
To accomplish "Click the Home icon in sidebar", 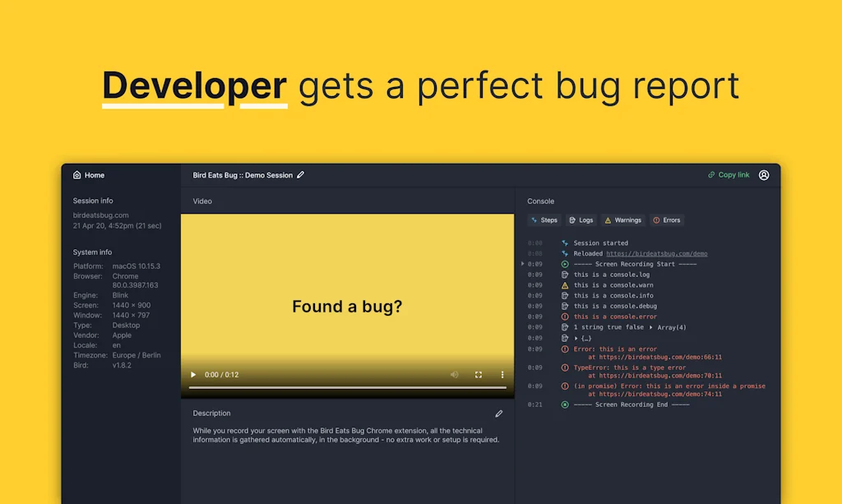I will coord(77,175).
